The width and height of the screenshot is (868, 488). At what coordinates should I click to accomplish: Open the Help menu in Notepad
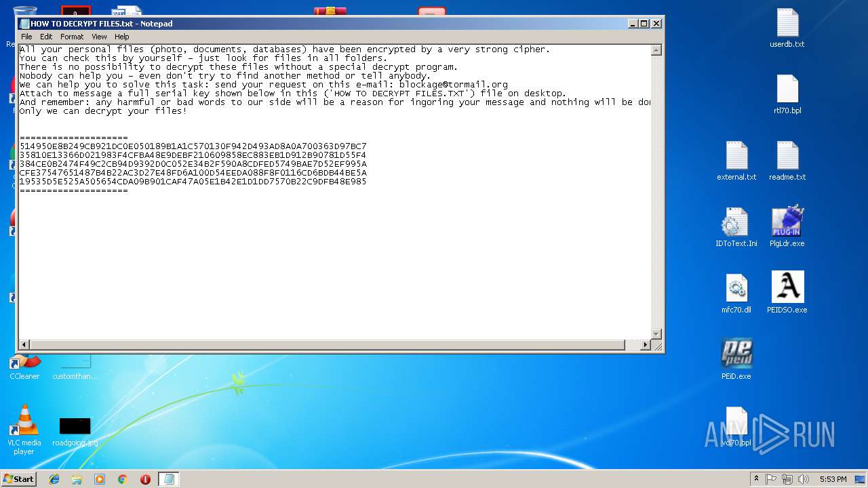122,37
